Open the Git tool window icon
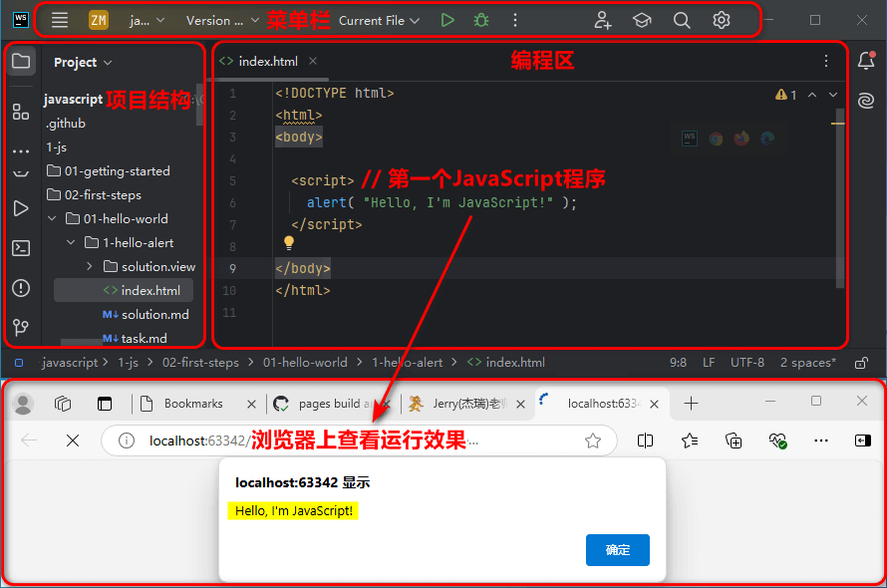The width and height of the screenshot is (887, 588). pyautogui.click(x=20, y=327)
